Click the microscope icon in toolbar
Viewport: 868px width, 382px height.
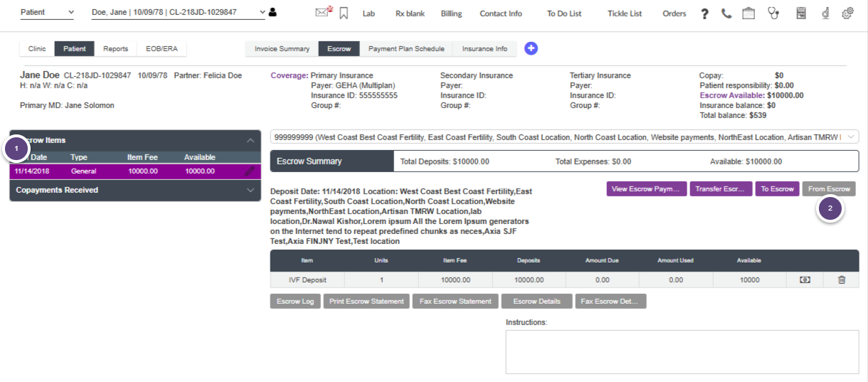[x=825, y=13]
